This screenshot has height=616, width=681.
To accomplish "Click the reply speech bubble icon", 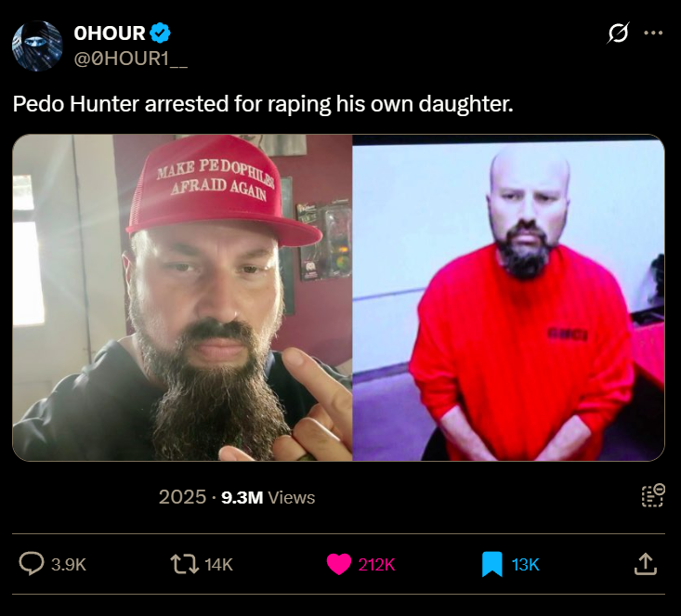I will point(32,563).
